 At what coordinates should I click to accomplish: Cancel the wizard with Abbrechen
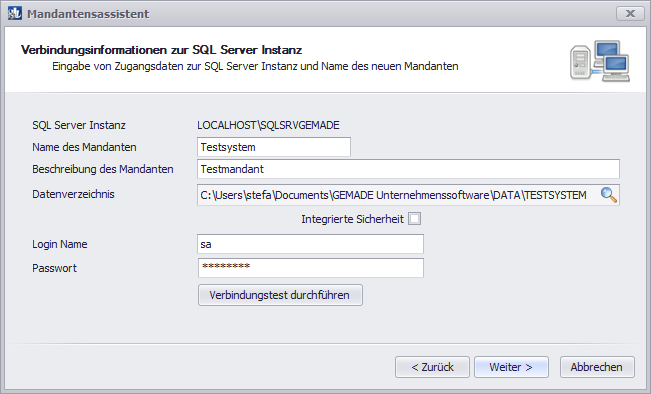597,367
